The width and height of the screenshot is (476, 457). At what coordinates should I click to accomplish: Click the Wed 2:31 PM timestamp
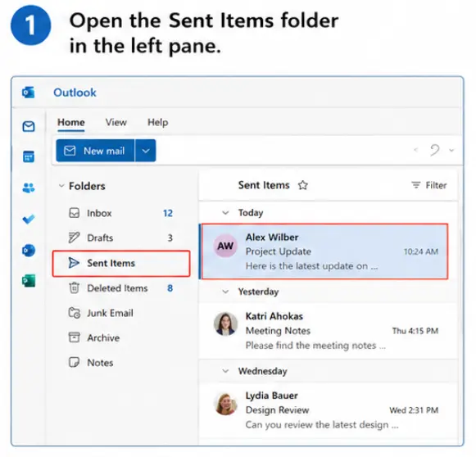click(414, 410)
